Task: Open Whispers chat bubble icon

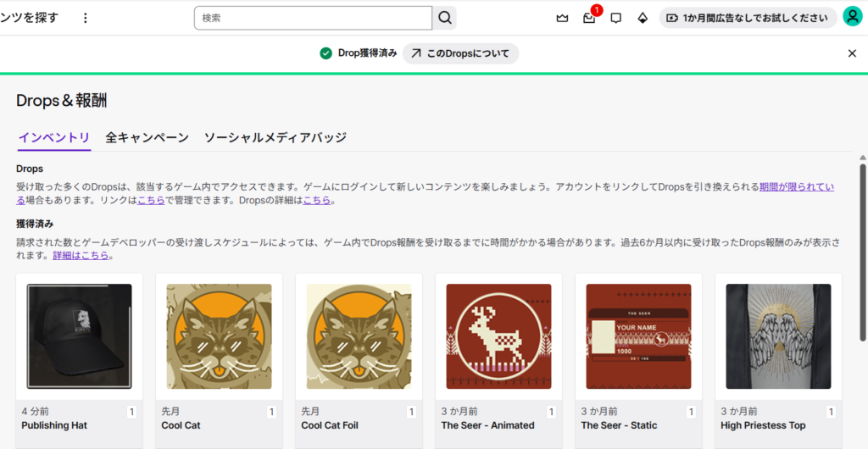Action: pos(615,19)
